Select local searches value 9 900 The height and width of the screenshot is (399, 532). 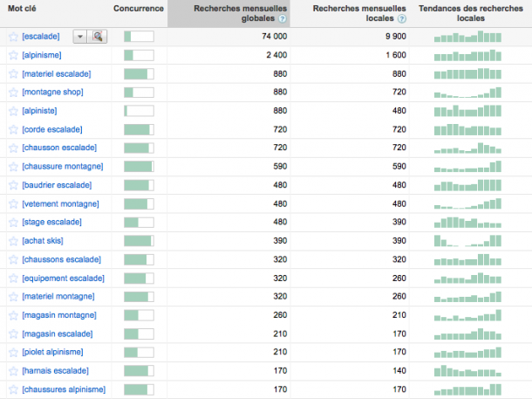pos(396,37)
